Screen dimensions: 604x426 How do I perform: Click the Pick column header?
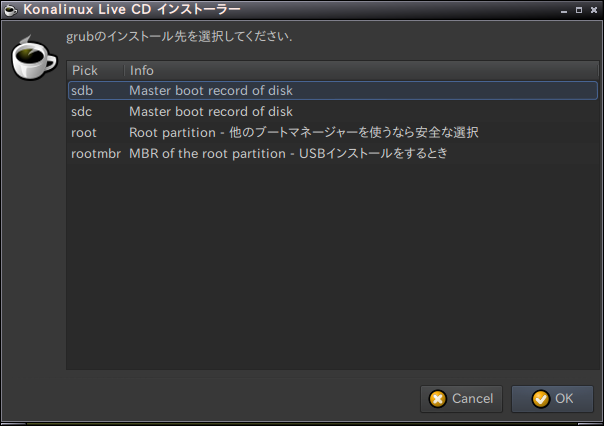pos(96,70)
